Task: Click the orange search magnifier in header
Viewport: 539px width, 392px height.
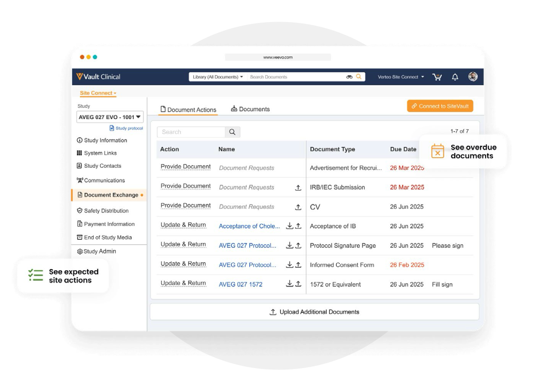Action: [359, 77]
